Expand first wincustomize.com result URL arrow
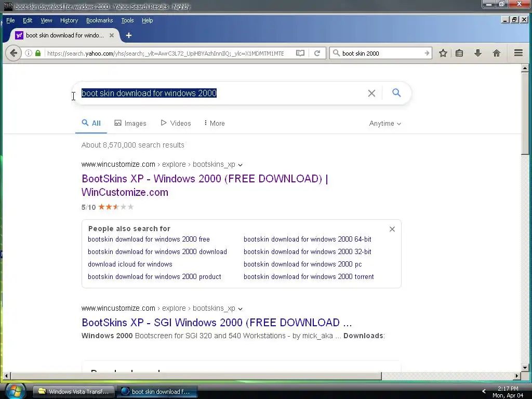The height and width of the screenshot is (399, 532). (x=240, y=165)
